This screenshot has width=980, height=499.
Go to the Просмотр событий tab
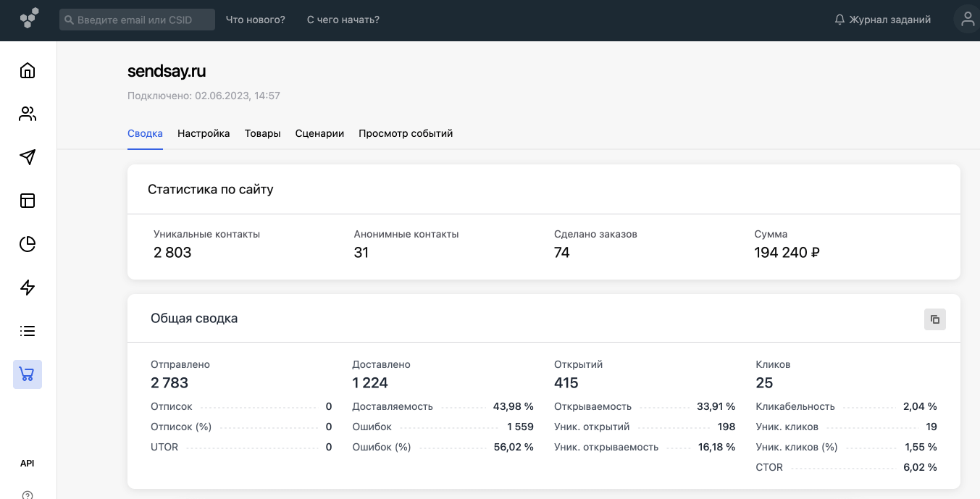(406, 133)
